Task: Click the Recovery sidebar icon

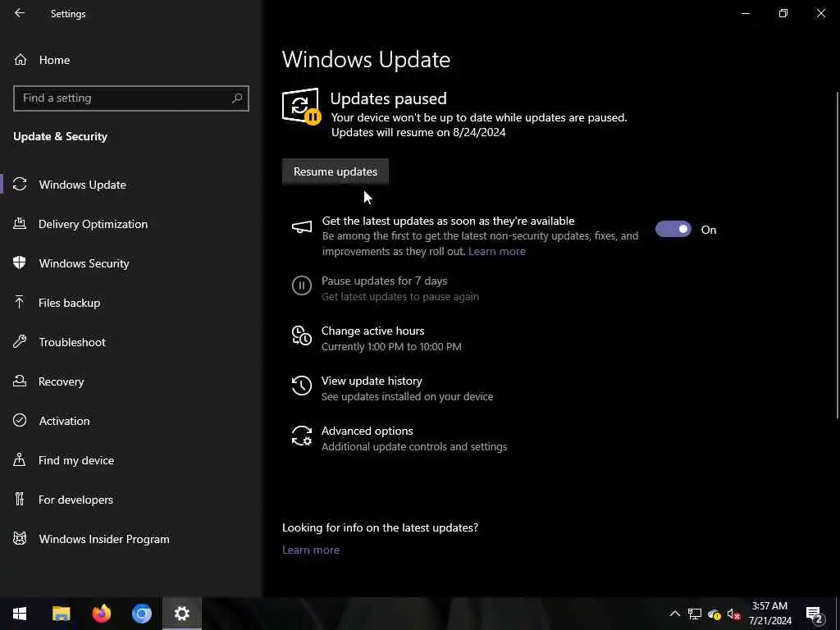Action: pyautogui.click(x=20, y=381)
